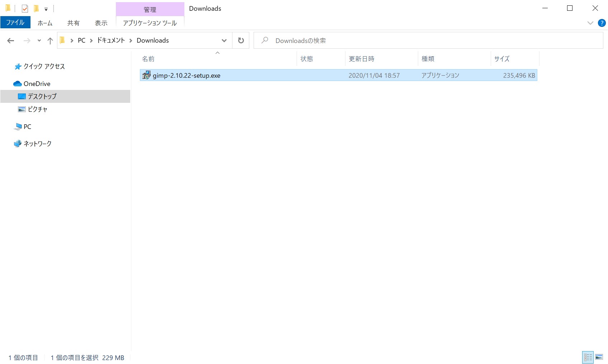This screenshot has width=608, height=364.
Task: Open the アプリケーション ツール tab
Action: tap(150, 23)
